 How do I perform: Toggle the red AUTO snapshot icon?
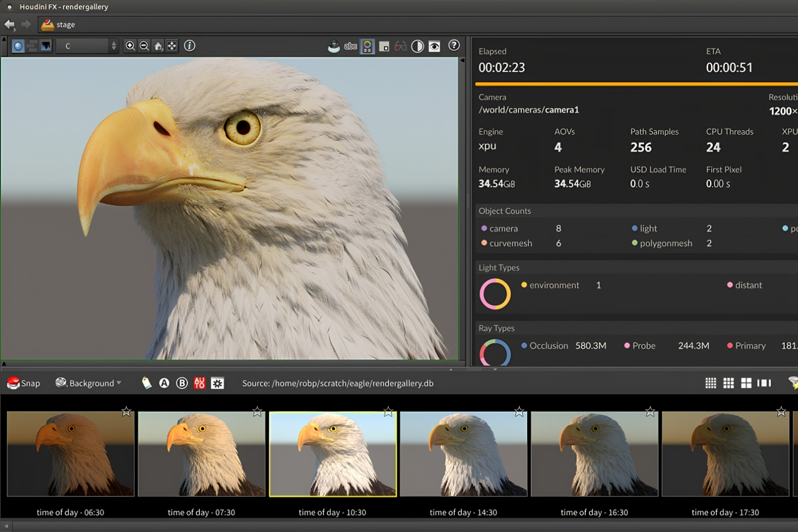(x=199, y=383)
